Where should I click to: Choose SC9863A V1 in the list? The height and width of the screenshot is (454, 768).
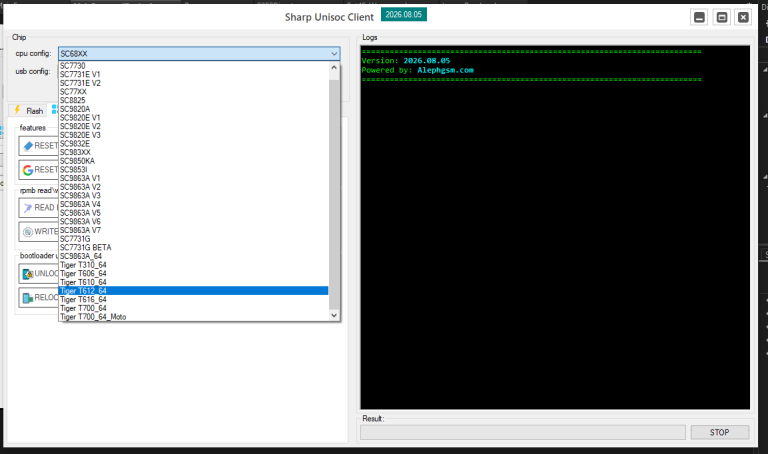[x=193, y=178]
